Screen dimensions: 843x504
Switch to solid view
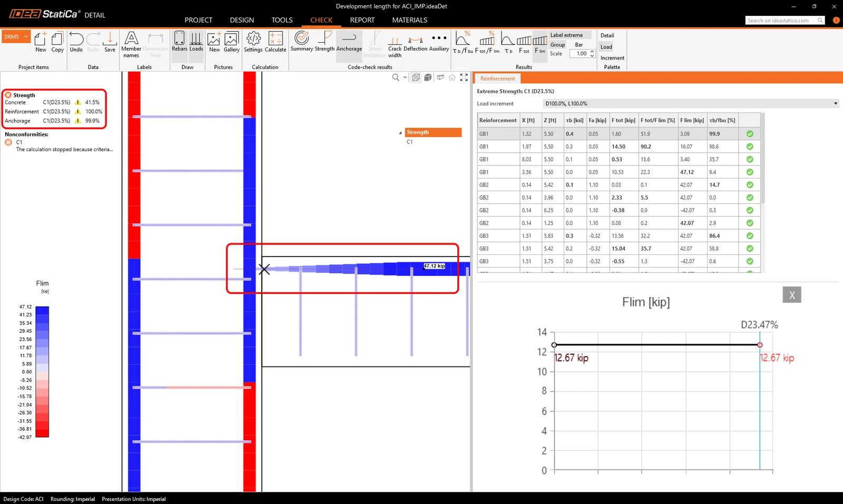click(428, 77)
